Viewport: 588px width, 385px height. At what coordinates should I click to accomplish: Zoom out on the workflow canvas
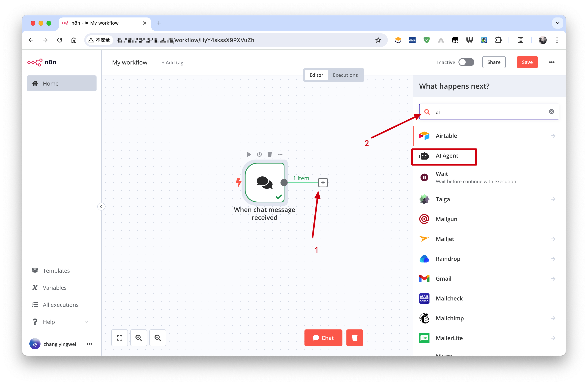click(158, 338)
